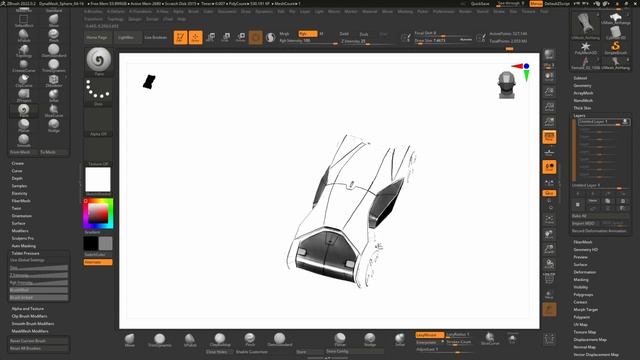The image size is (640, 360).
Task: Click the gizmo 3D icon
Action: (256, 38)
